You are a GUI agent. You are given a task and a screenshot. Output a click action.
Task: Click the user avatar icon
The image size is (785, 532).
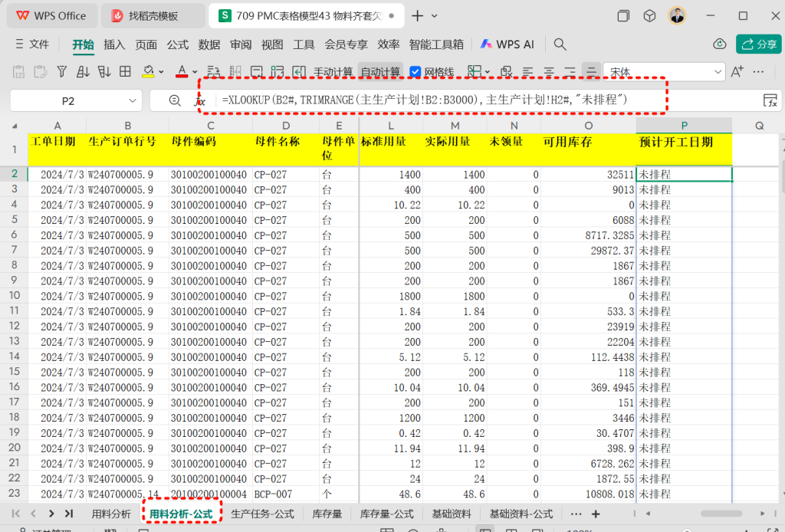[678, 15]
